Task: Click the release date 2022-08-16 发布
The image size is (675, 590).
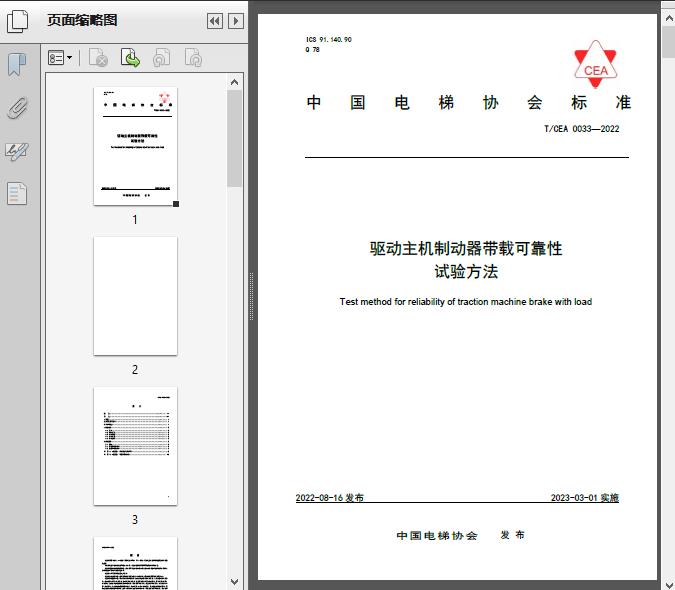Action: click(x=330, y=497)
